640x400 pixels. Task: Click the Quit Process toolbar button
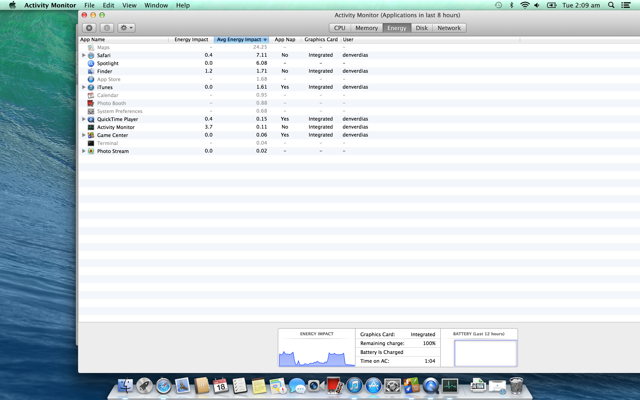tap(89, 28)
